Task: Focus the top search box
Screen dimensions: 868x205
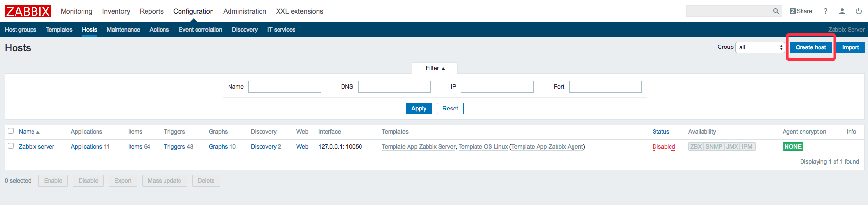Action: pos(729,11)
